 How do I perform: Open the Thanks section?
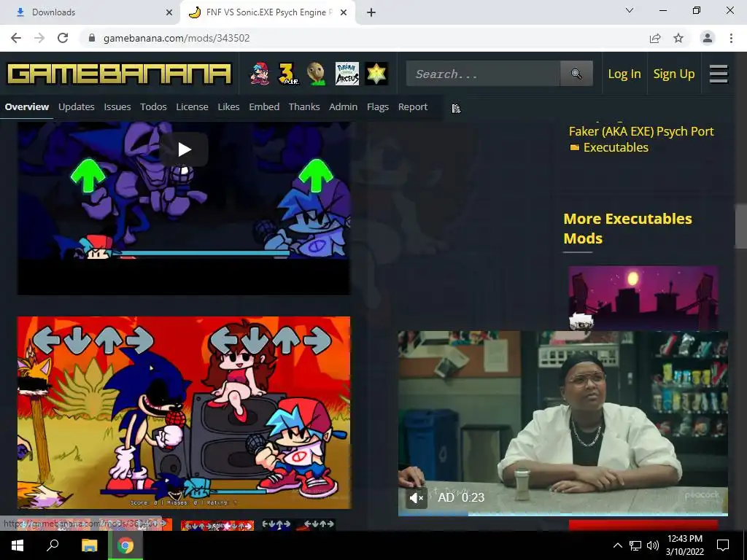(x=304, y=106)
